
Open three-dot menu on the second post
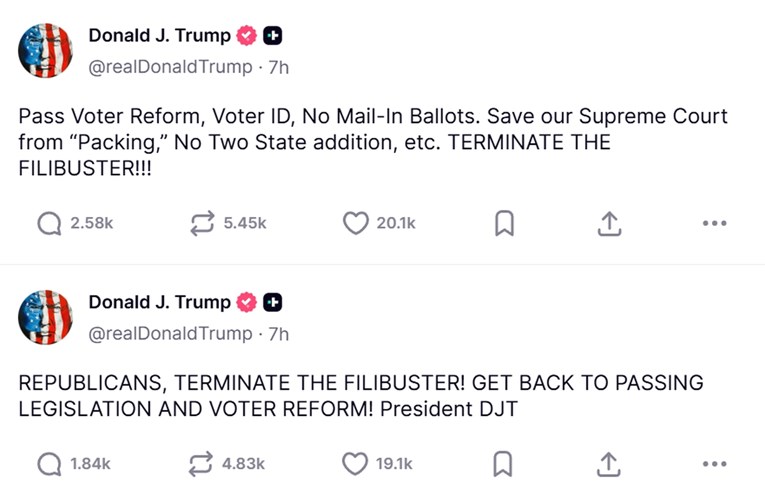pyautogui.click(x=714, y=464)
